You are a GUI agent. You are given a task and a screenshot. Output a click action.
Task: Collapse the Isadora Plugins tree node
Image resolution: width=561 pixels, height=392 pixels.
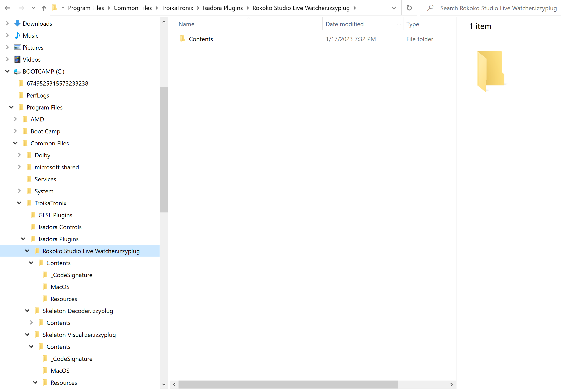point(23,239)
